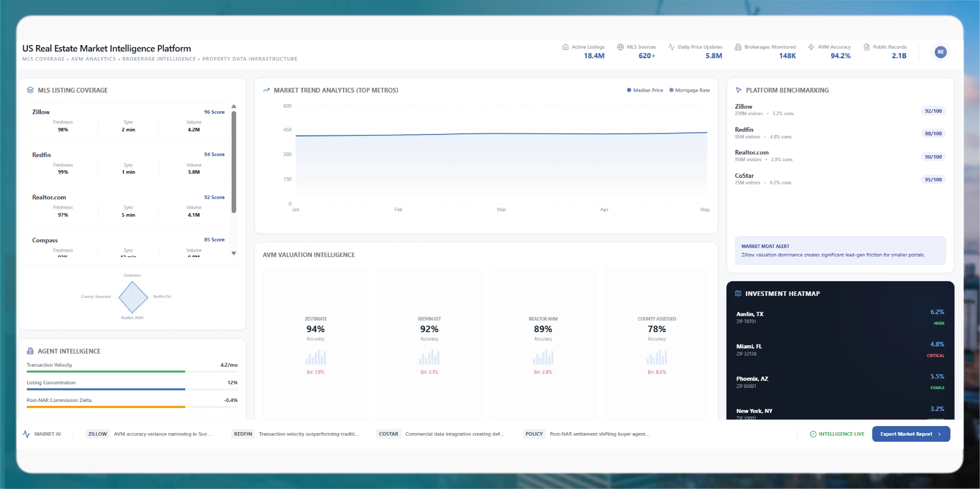This screenshot has width=980, height=489.
Task: Click the MLS list scroll-down arrow
Action: coord(234,253)
